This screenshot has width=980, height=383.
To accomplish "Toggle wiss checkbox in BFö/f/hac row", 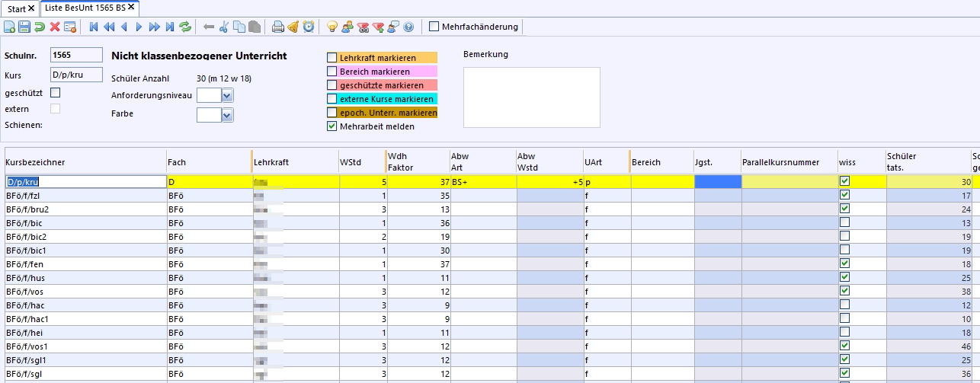I will (x=844, y=305).
